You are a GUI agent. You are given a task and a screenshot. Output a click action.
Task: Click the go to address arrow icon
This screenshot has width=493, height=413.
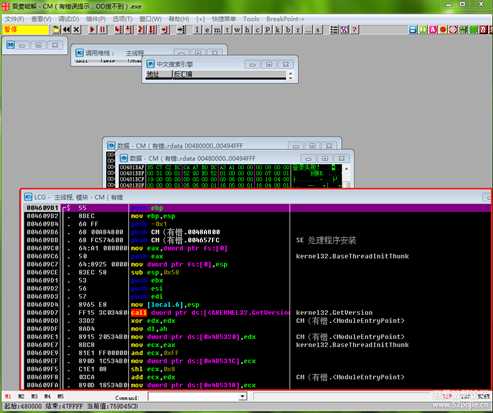tap(181, 30)
